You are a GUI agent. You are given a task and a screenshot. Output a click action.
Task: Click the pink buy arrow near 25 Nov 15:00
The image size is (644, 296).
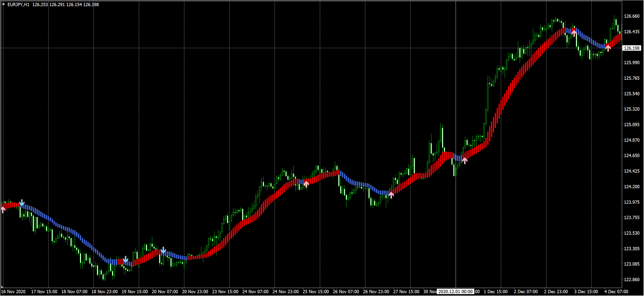306,184
